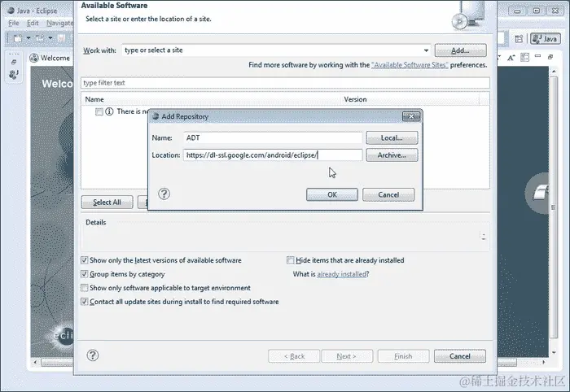The height and width of the screenshot is (392, 570).
Task: Minimize the Welcome view pane
Action: coord(537,56)
